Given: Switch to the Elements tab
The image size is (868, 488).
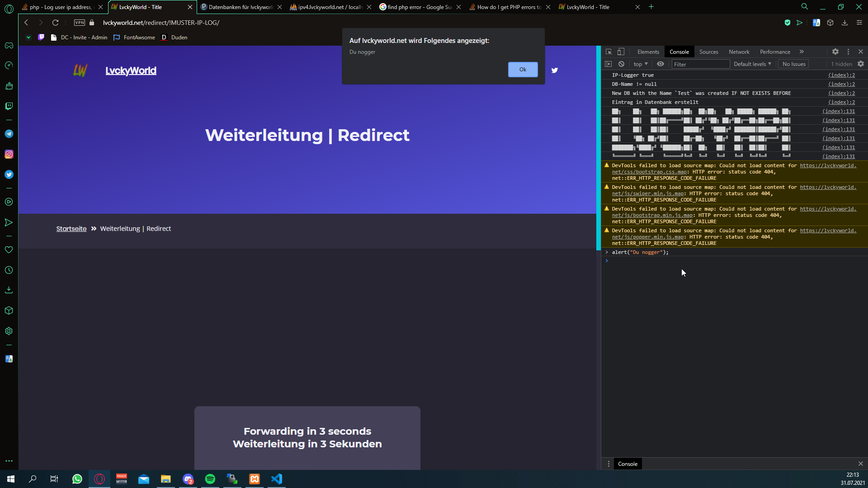Looking at the screenshot, I should pyautogui.click(x=648, y=52).
